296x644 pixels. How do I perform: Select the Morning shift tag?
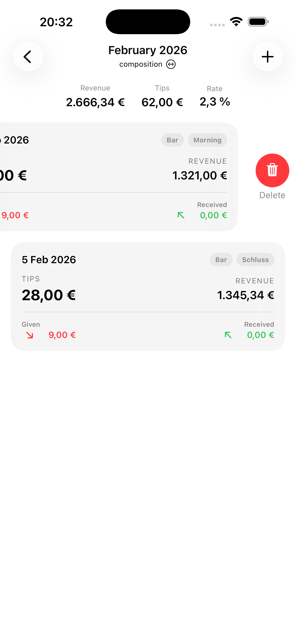click(207, 140)
